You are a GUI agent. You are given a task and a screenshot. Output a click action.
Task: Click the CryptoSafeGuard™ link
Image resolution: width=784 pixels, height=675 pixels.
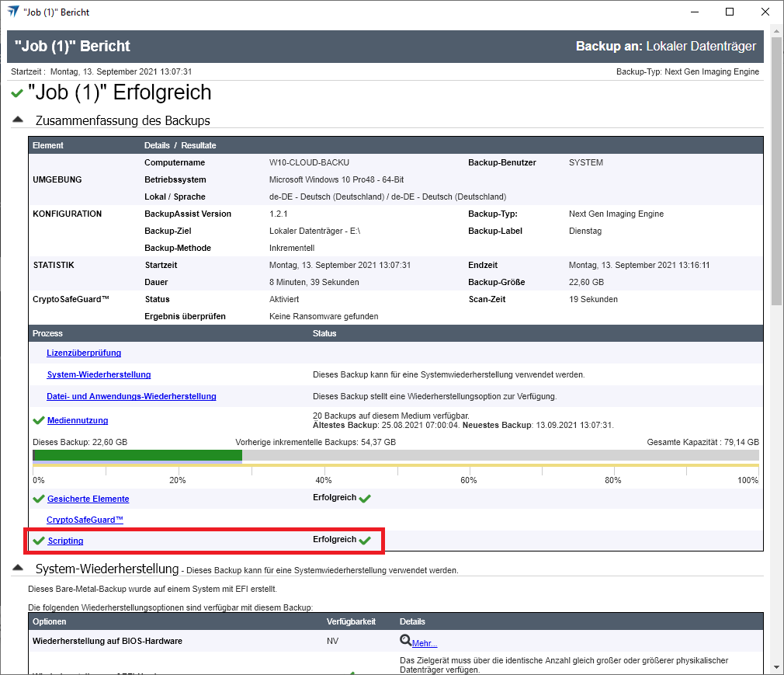click(85, 519)
